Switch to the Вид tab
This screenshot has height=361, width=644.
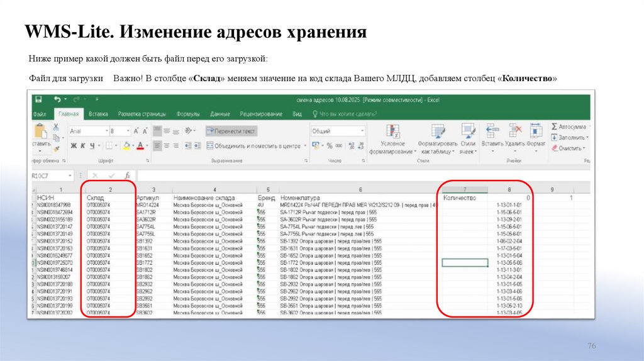(x=297, y=114)
